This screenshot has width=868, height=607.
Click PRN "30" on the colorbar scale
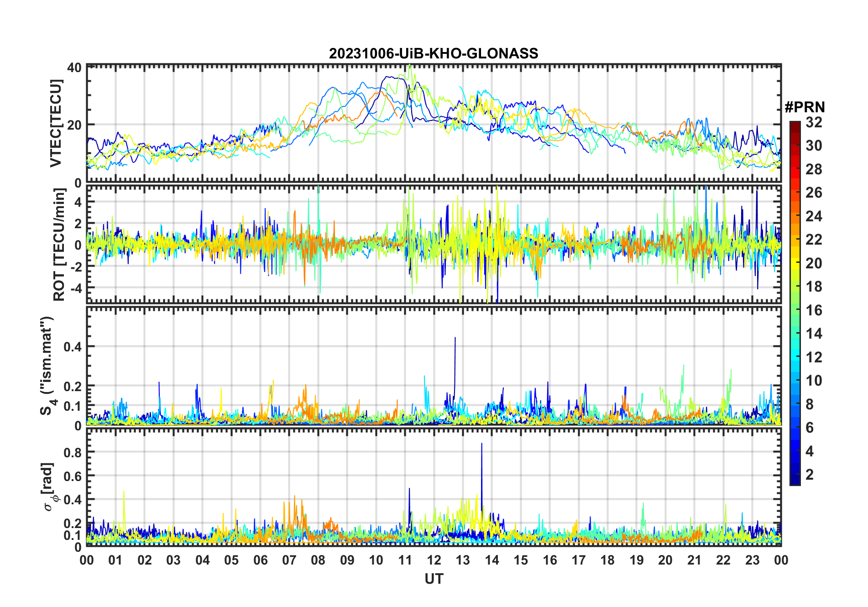(814, 146)
